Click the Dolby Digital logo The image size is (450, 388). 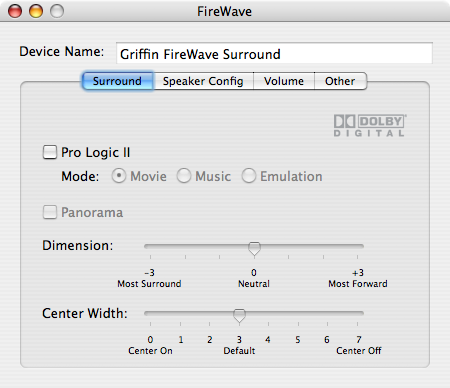370,126
